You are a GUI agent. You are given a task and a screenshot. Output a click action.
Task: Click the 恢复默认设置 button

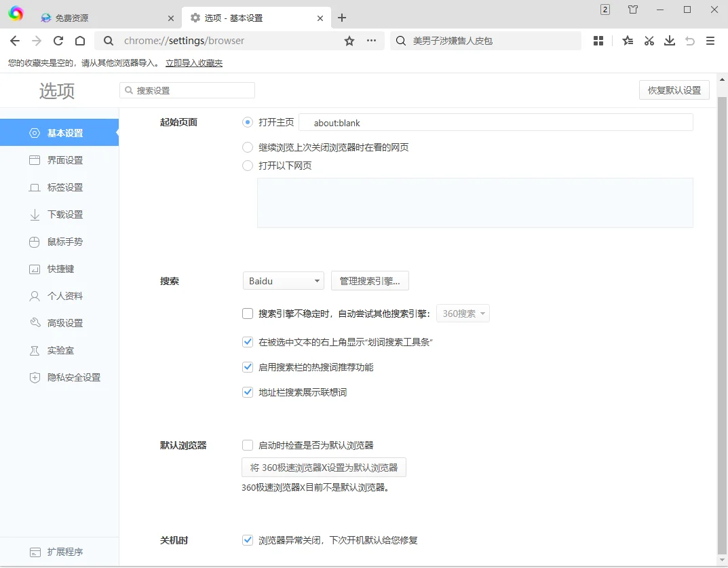coord(674,90)
